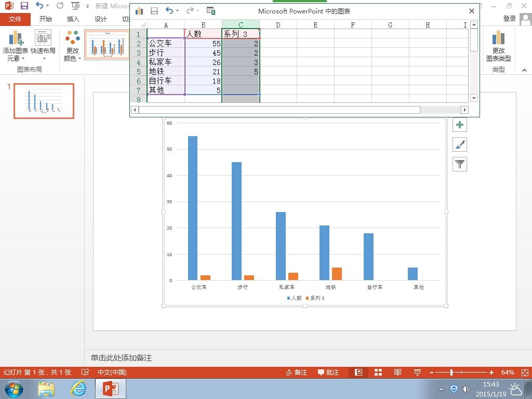Collapse the ribbon with chevron

point(524,70)
